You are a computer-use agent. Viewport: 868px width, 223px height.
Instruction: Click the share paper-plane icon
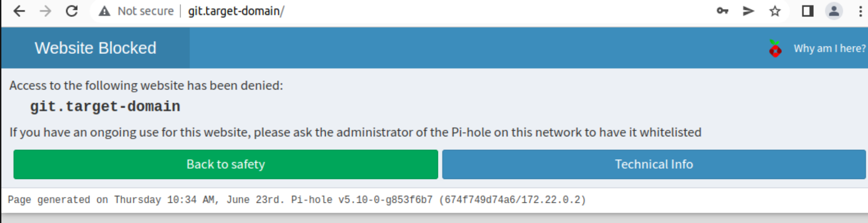tap(749, 11)
